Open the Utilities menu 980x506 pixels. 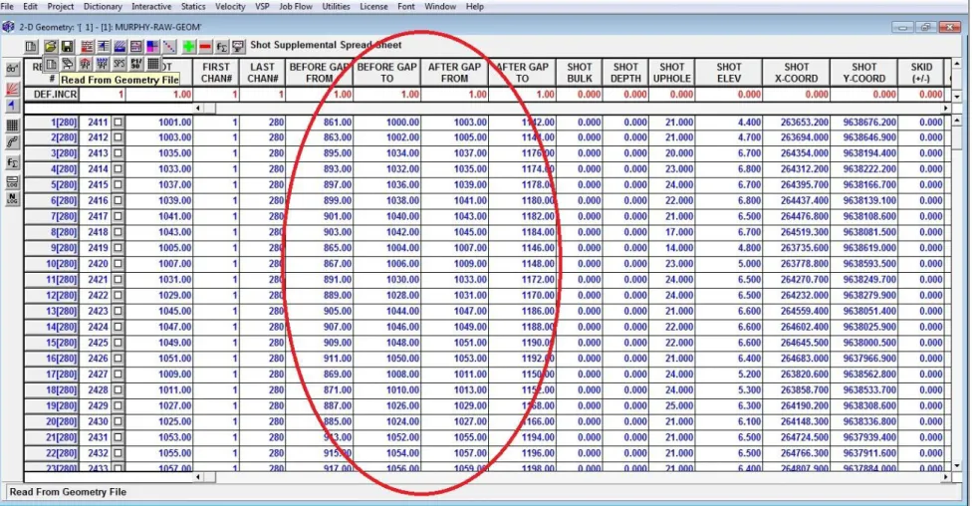tap(337, 6)
